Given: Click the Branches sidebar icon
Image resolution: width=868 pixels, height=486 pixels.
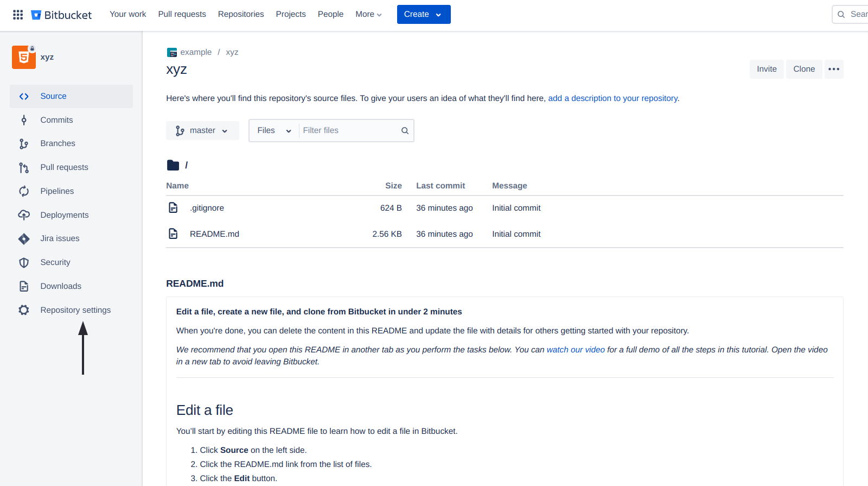Looking at the screenshot, I should [x=24, y=143].
